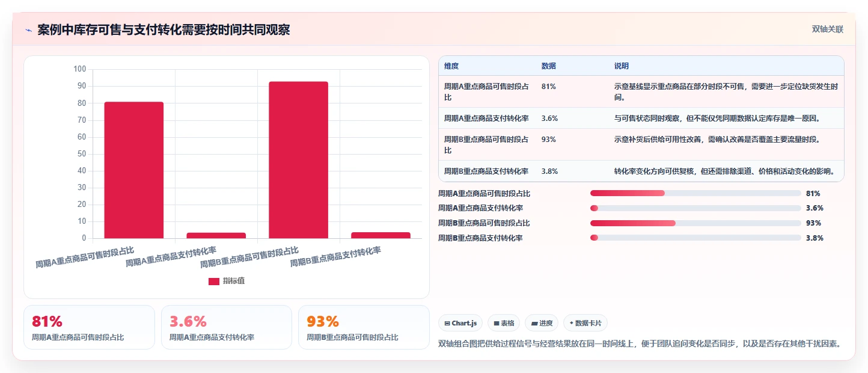Select the 进度 chip label
This screenshot has height=373, width=868.
click(546, 323)
